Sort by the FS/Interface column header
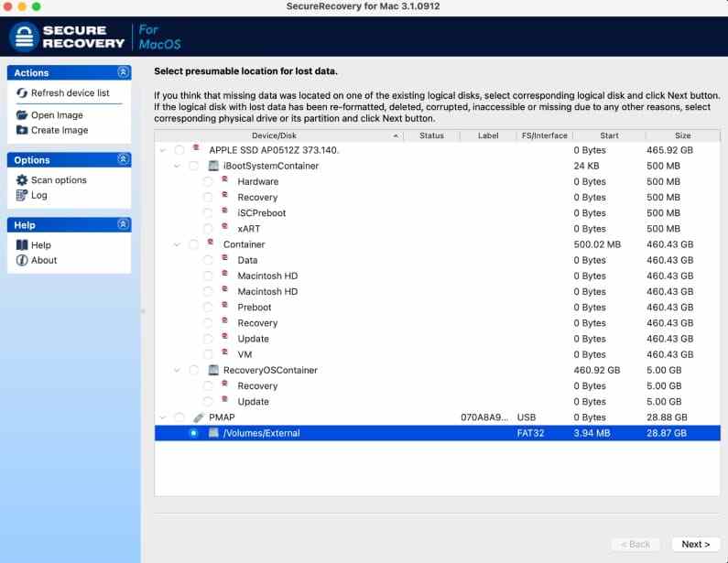The width and height of the screenshot is (728, 563). [x=545, y=135]
